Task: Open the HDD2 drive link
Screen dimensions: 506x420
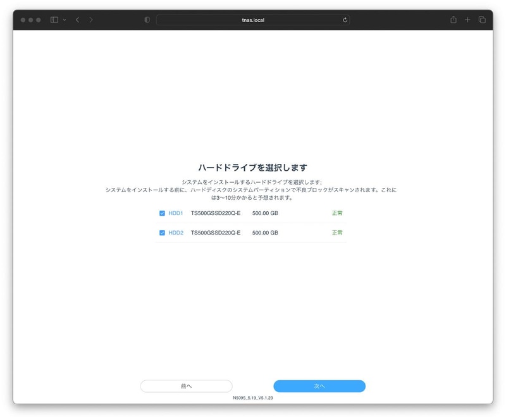Action: [174, 233]
